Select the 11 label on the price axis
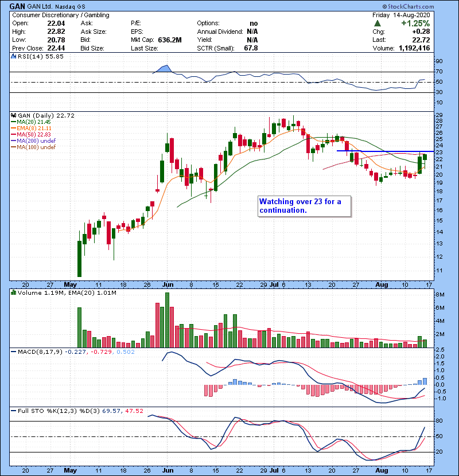The height and width of the screenshot is (476, 459). [439, 271]
